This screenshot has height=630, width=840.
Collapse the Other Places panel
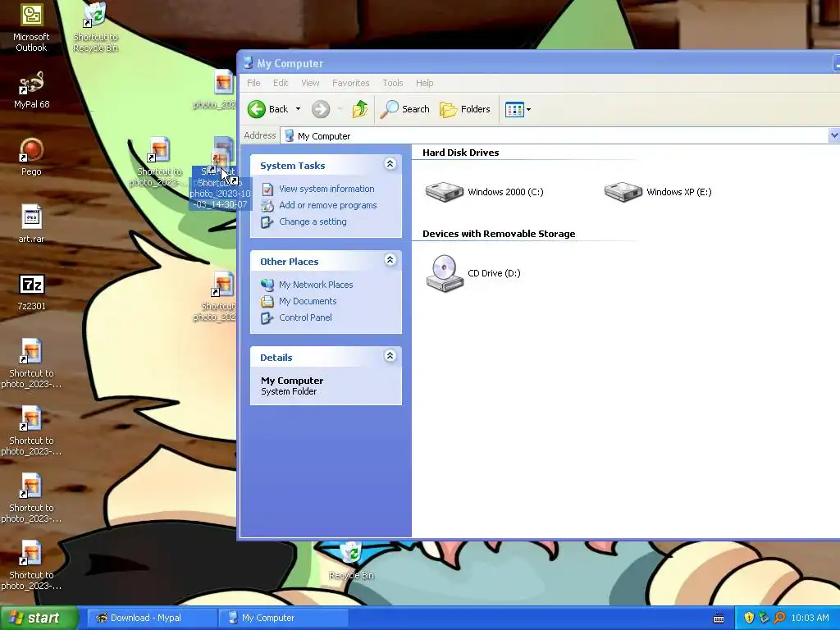[390, 260]
